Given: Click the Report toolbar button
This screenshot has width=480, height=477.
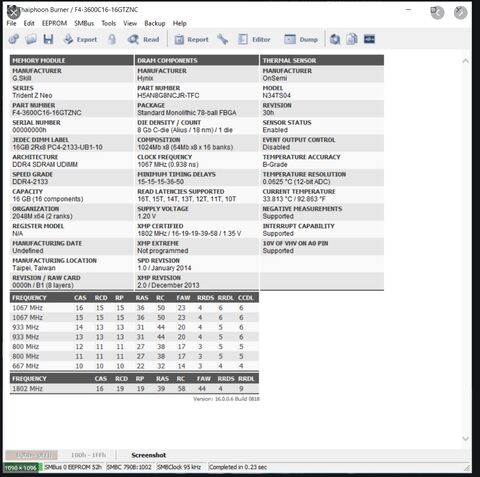Looking at the screenshot, I should coord(192,39).
